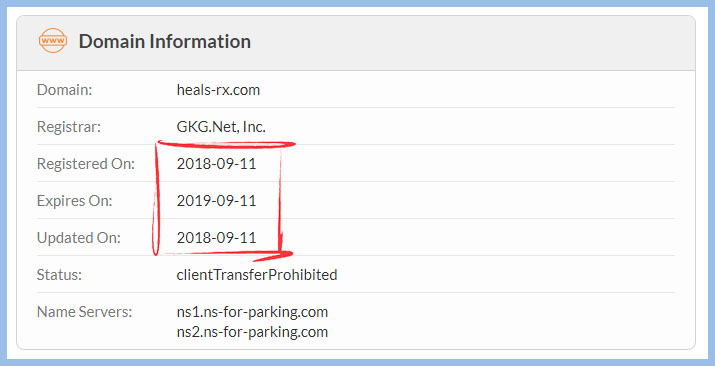Click the Registered On date 2018-09-11
This screenshot has width=715, height=366.
tap(216, 164)
